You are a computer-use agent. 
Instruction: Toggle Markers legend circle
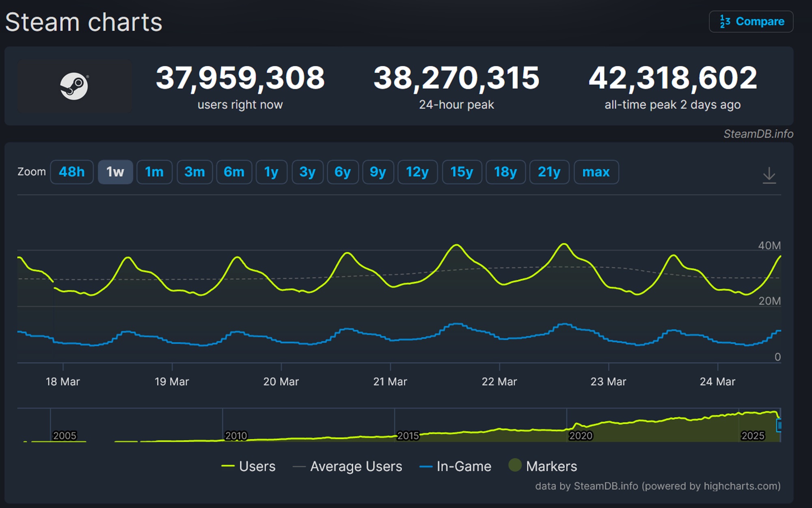tap(515, 465)
